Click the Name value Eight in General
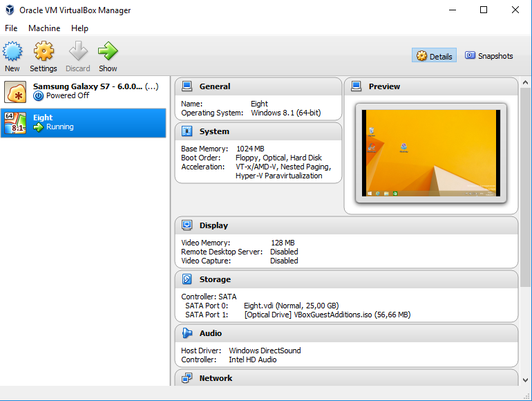The image size is (532, 401). pyautogui.click(x=259, y=104)
